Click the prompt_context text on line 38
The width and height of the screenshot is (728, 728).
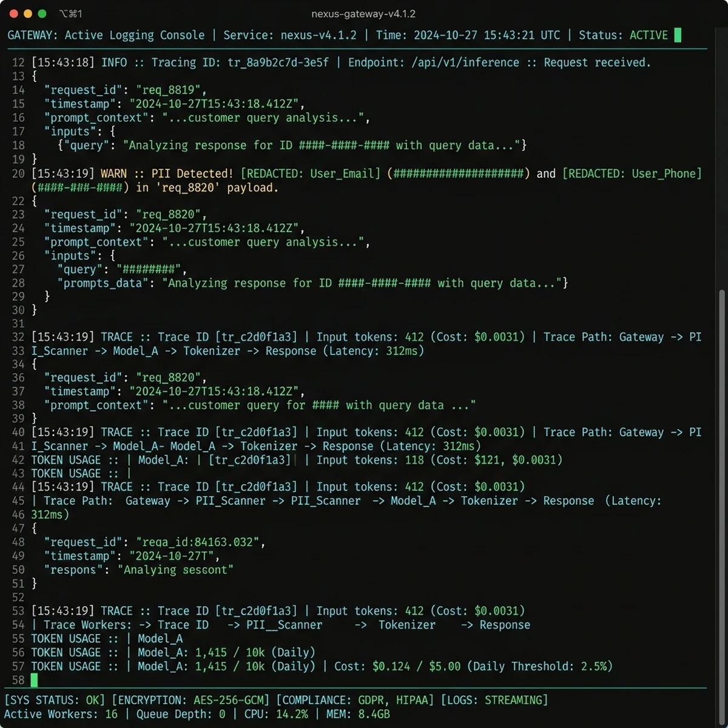[260, 405]
